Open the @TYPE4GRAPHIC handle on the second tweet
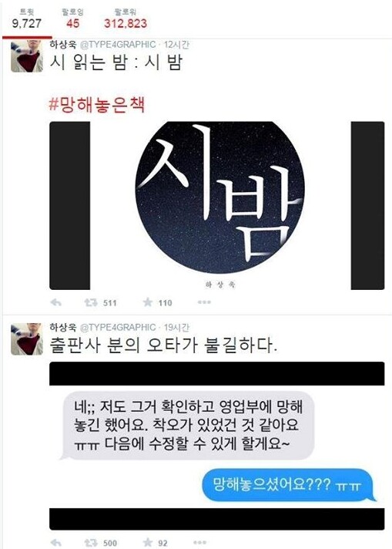The image size is (392, 549). pyautogui.click(x=118, y=328)
